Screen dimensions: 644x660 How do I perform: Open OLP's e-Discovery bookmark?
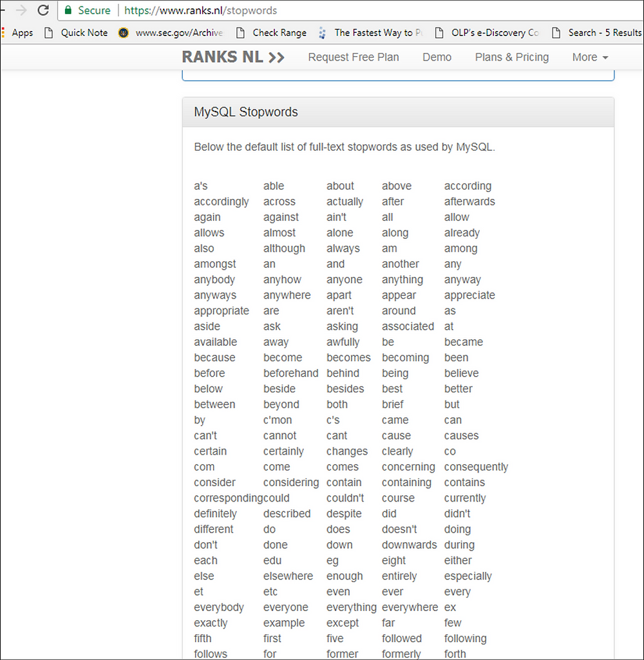487,33
